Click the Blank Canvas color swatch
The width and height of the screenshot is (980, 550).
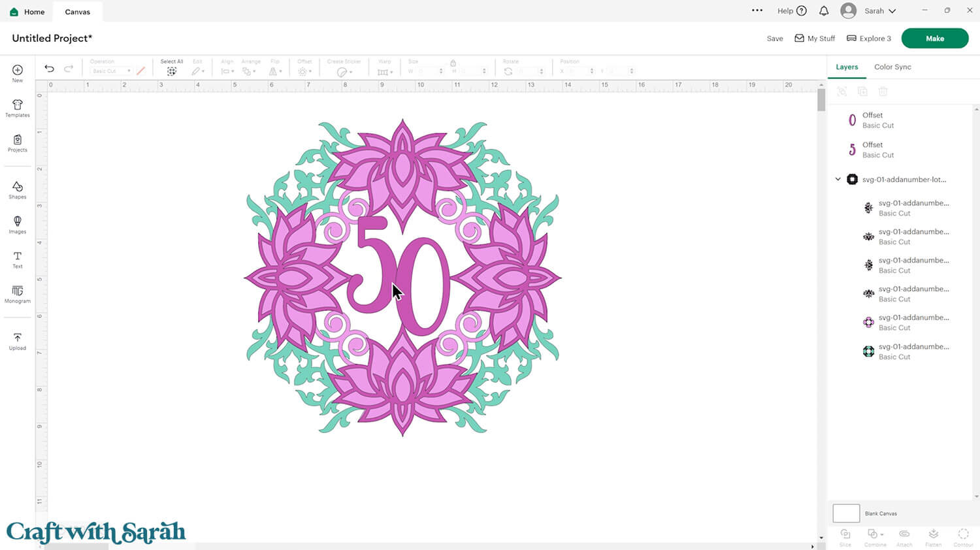point(846,513)
